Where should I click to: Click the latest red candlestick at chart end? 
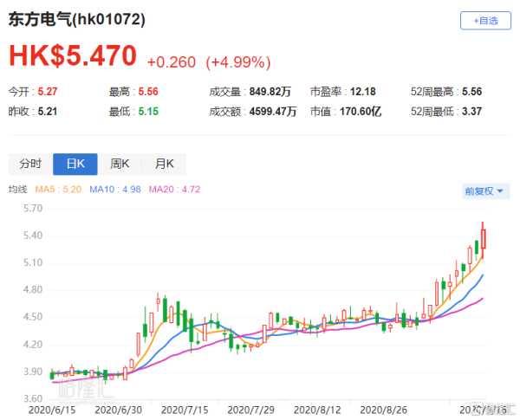click(484, 239)
